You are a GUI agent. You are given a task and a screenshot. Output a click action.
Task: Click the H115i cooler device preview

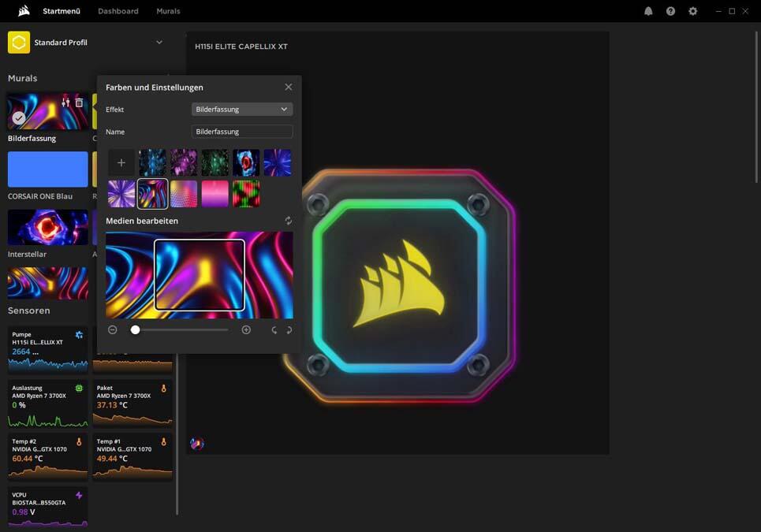pyautogui.click(x=398, y=285)
